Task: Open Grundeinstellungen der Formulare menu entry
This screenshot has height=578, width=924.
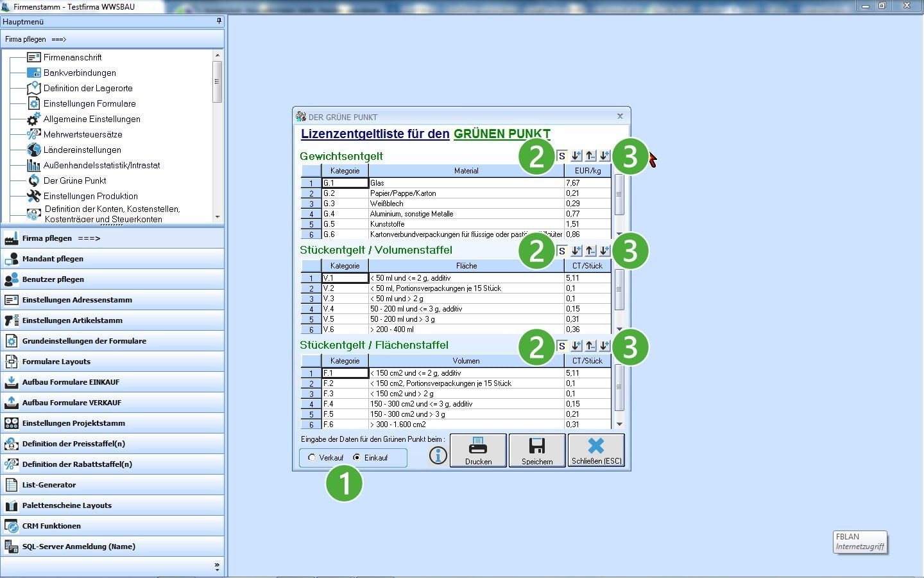Action: click(112, 341)
